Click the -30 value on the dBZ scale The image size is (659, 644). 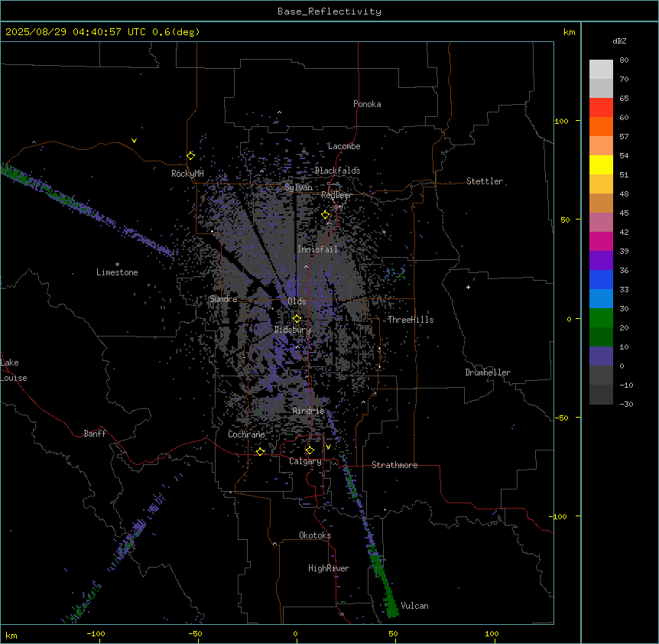coord(626,404)
